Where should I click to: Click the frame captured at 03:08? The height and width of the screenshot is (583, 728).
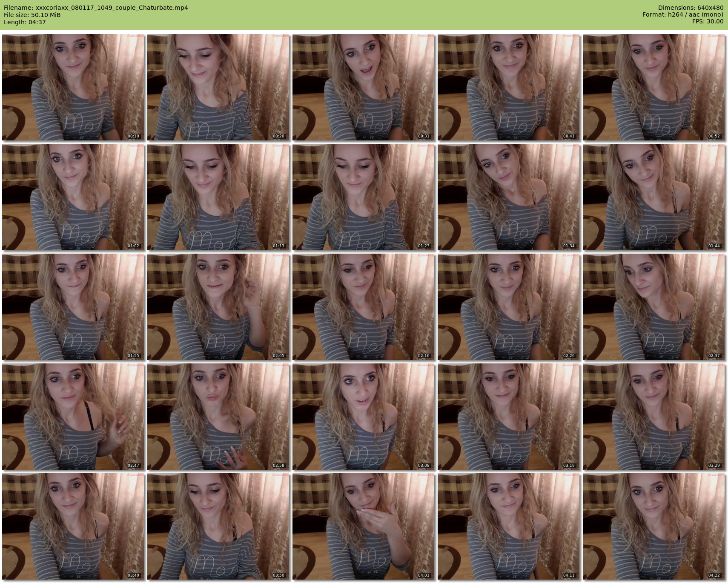364,417
